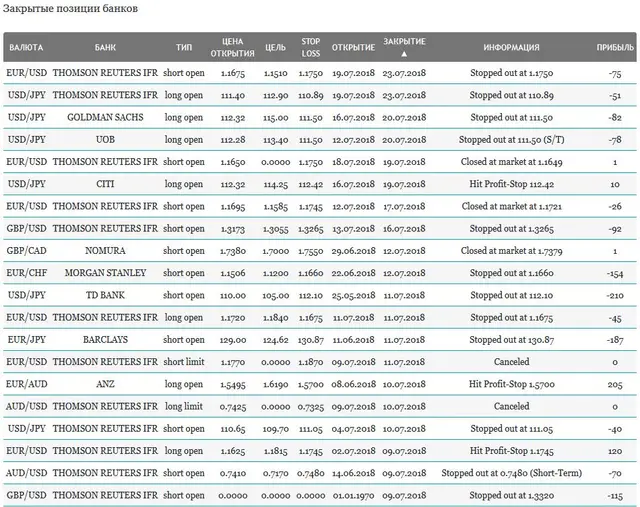The width and height of the screenshot is (640, 507).
Task: Click the ЦЕЛЬ column header
Action: (276, 47)
